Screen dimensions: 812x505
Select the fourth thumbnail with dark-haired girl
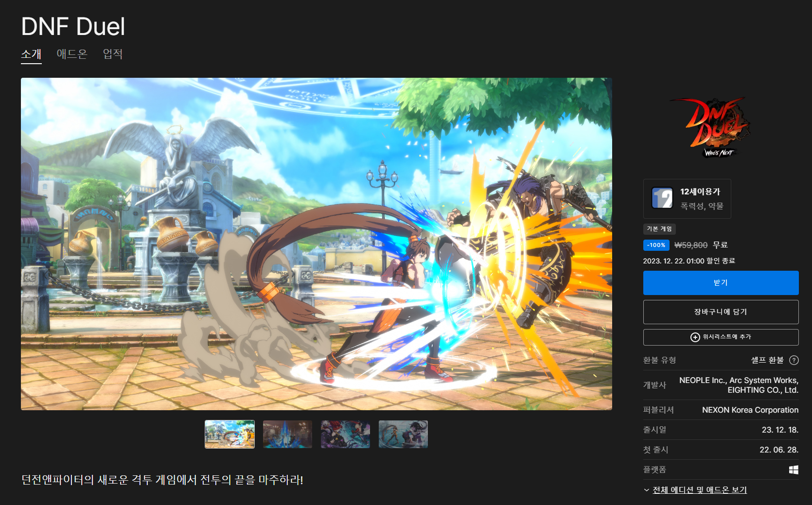click(403, 434)
